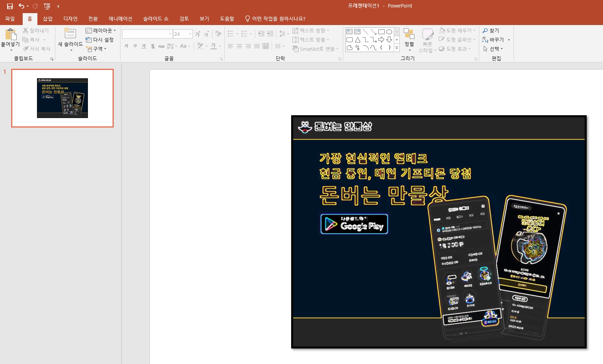603x364 pixels.
Task: Click the columns icon in paragraph group
Action: [280, 46]
